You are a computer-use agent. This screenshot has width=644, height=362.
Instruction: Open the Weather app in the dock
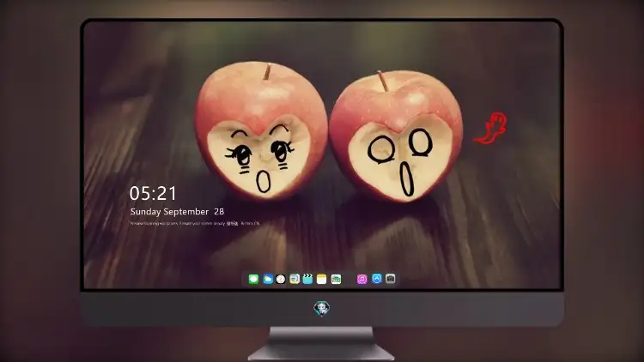268,279
